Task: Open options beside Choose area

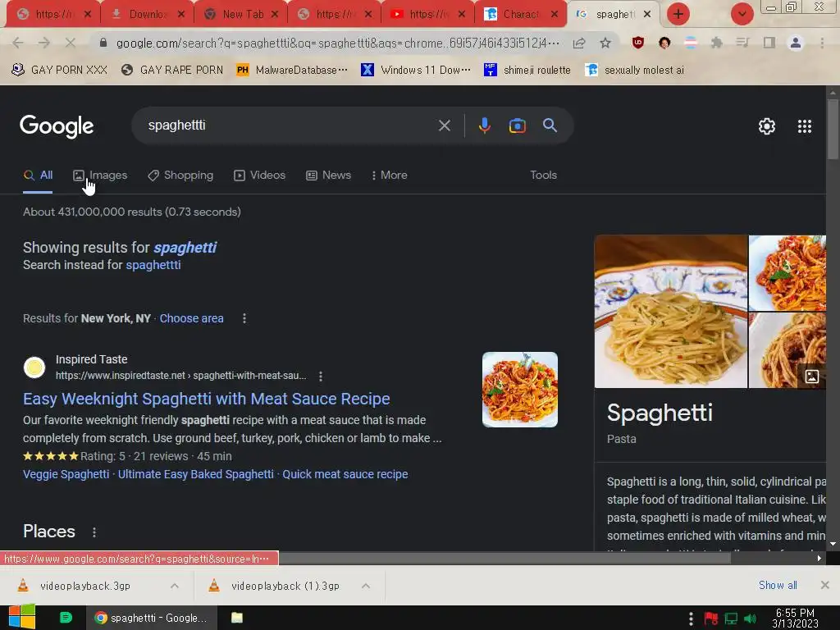Action: (244, 319)
